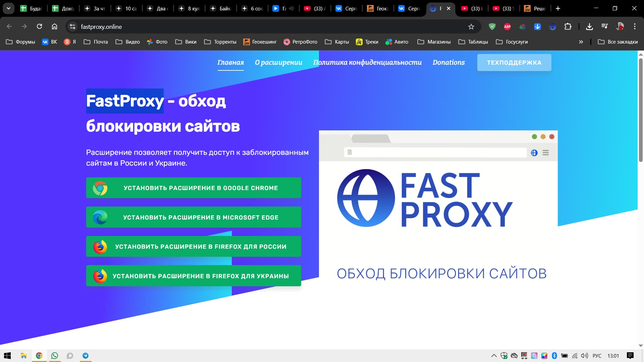Image resolution: width=644 pixels, height=362 pixels.
Task: Open the media control icon in toolbar
Action: tap(604, 26)
